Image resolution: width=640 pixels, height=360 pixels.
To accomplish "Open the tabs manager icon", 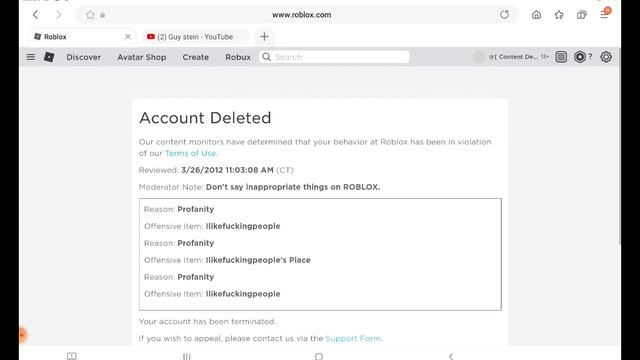I will pos(581,15).
